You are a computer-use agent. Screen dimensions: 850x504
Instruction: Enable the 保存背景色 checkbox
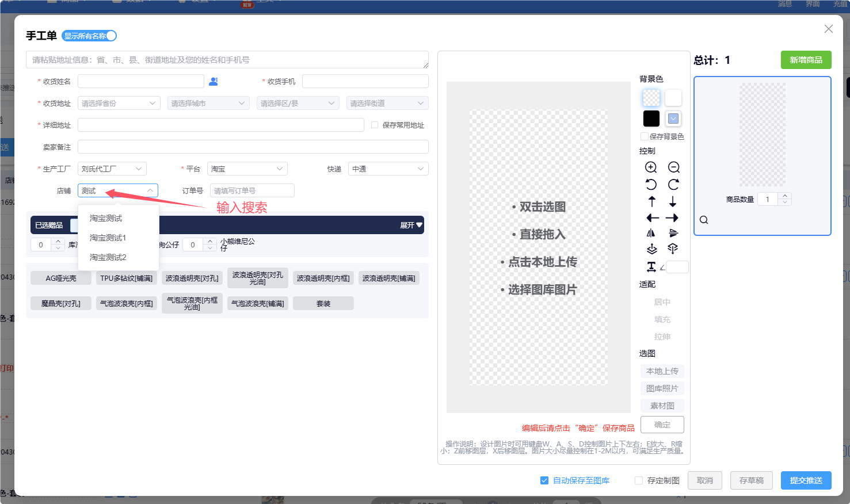point(645,136)
